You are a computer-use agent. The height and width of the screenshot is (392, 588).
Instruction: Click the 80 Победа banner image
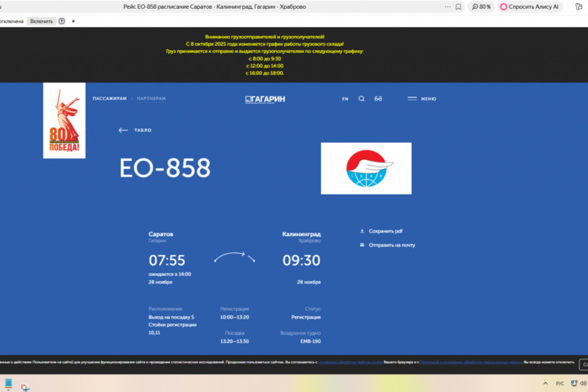click(64, 121)
